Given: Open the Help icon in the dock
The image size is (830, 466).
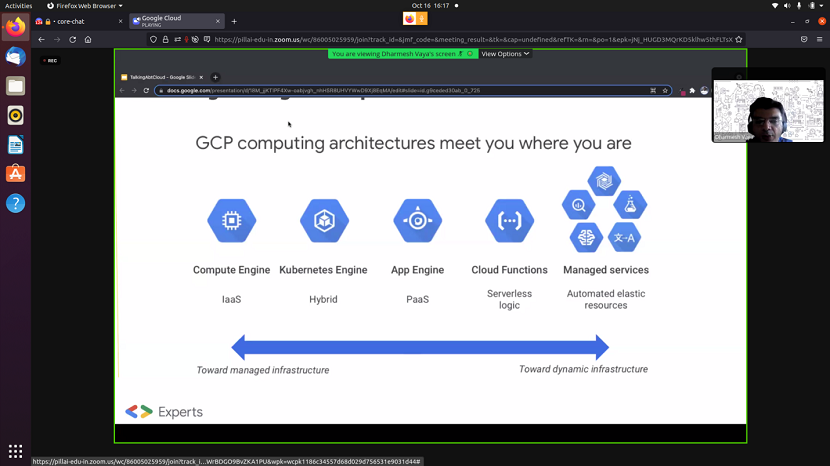Looking at the screenshot, I should tap(15, 203).
